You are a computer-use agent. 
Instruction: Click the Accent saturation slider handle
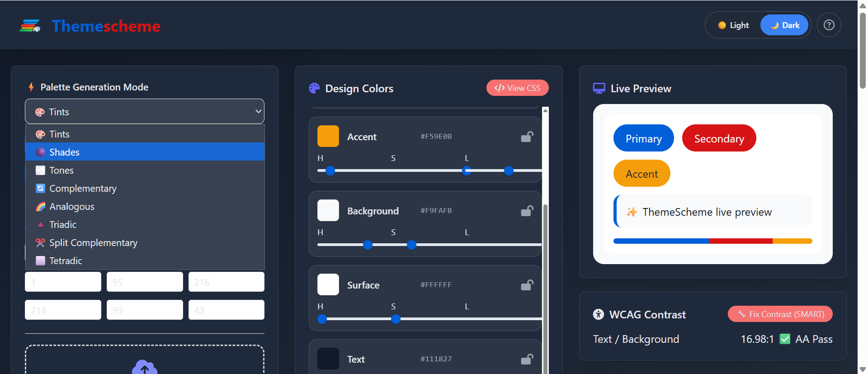[467, 170]
